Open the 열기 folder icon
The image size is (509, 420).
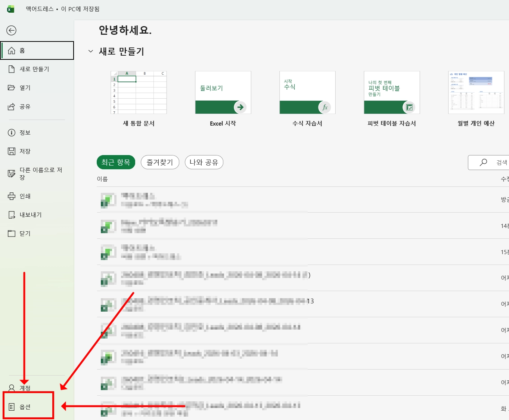click(x=12, y=88)
